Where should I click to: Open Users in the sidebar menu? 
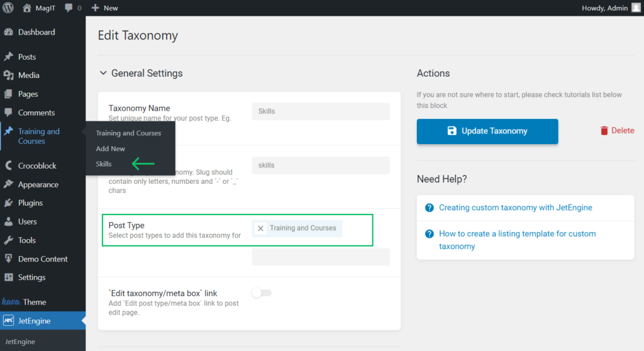[x=27, y=221]
